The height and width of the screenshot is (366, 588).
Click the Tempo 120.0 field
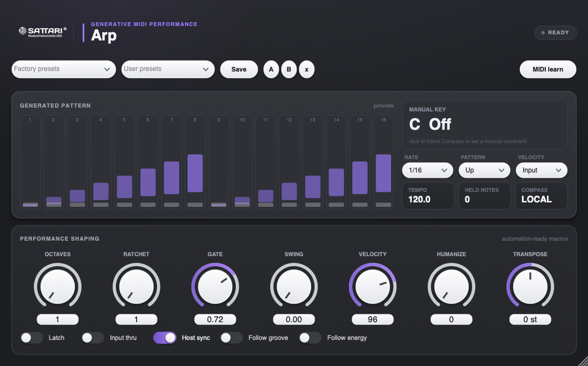pyautogui.click(x=428, y=196)
